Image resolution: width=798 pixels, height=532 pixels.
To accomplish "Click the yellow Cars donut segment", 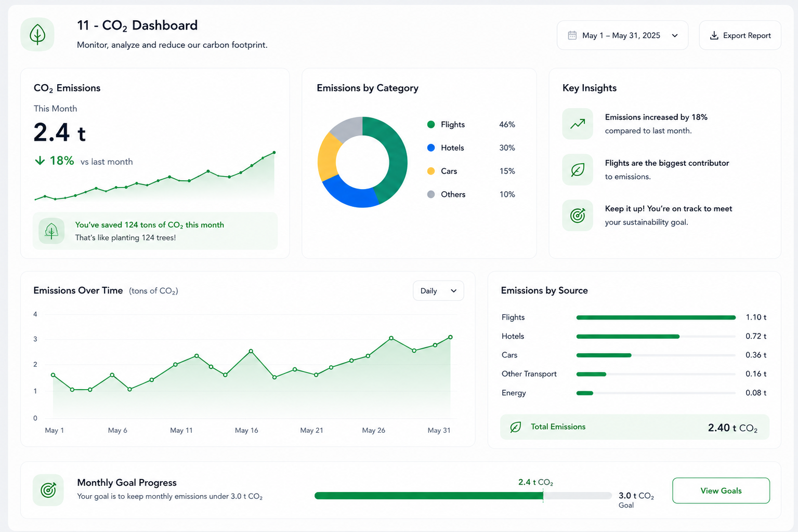I will coord(327,157).
